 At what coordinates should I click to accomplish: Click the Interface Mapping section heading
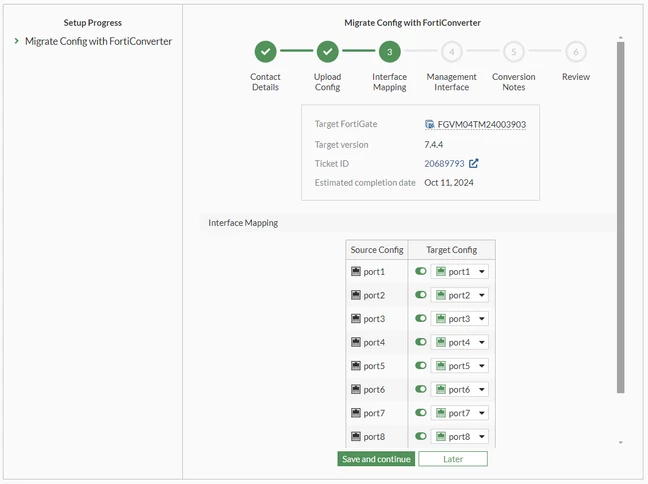pyautogui.click(x=243, y=223)
